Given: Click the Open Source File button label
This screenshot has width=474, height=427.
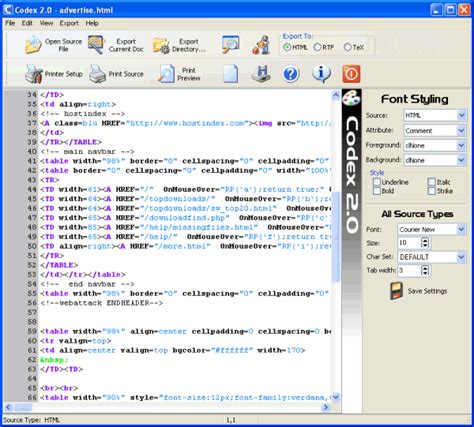Looking at the screenshot, I should (x=63, y=45).
